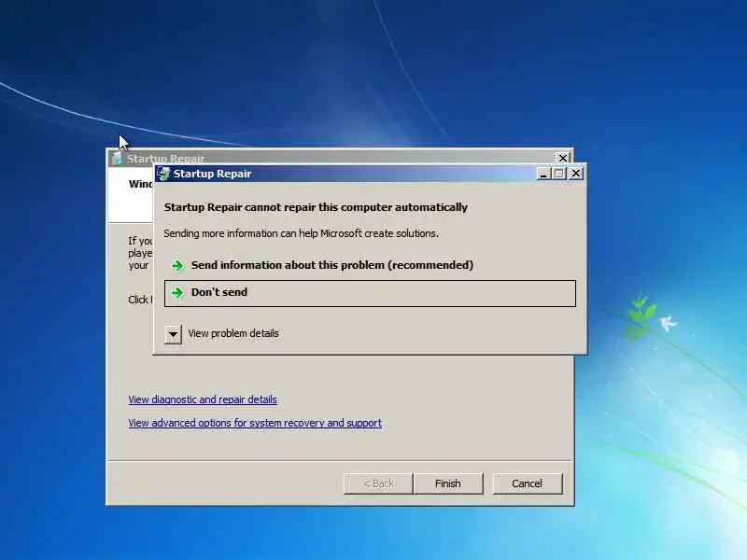Open advanced options for system recovery link

(255, 423)
